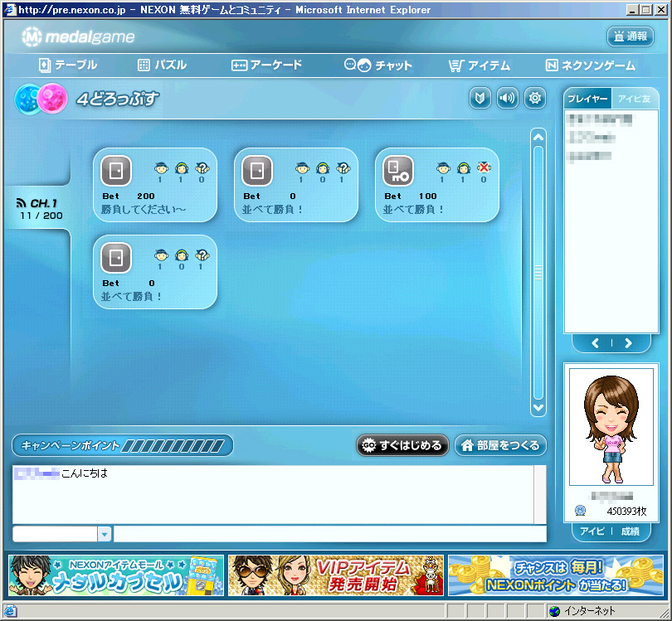Click the medalgame logo
The image size is (672, 621).
click(x=79, y=36)
